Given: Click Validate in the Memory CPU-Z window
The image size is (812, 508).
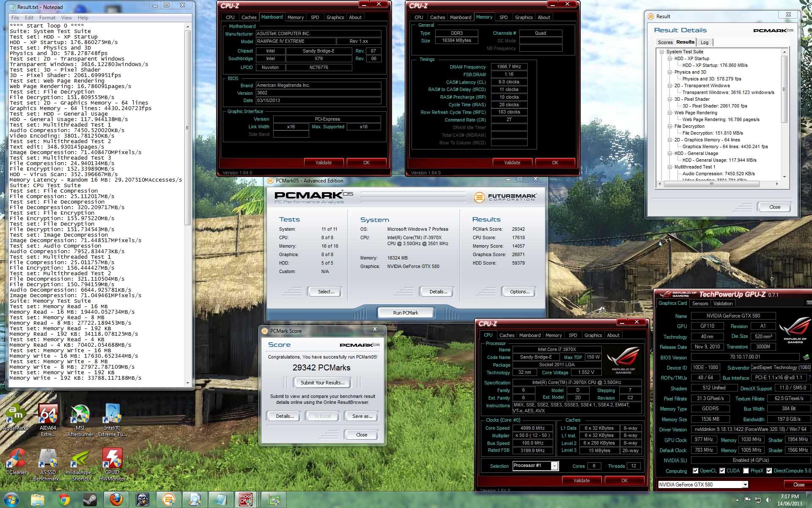Looking at the screenshot, I should 512,163.
